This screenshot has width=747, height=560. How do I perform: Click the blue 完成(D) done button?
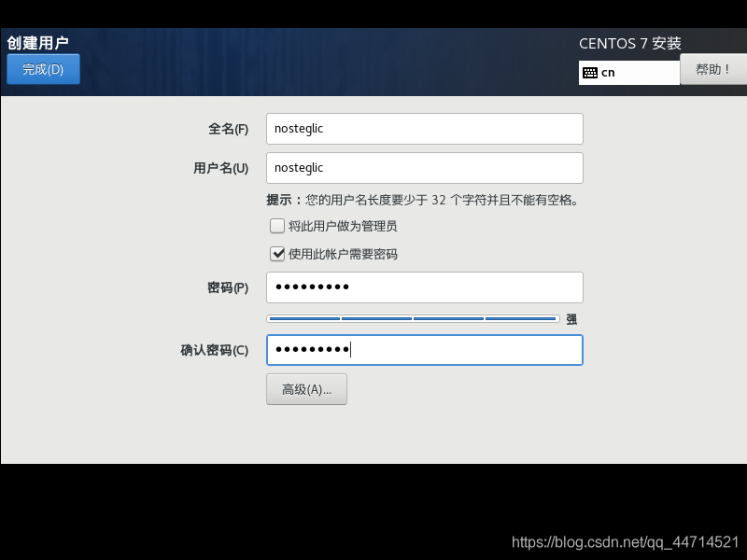43,69
